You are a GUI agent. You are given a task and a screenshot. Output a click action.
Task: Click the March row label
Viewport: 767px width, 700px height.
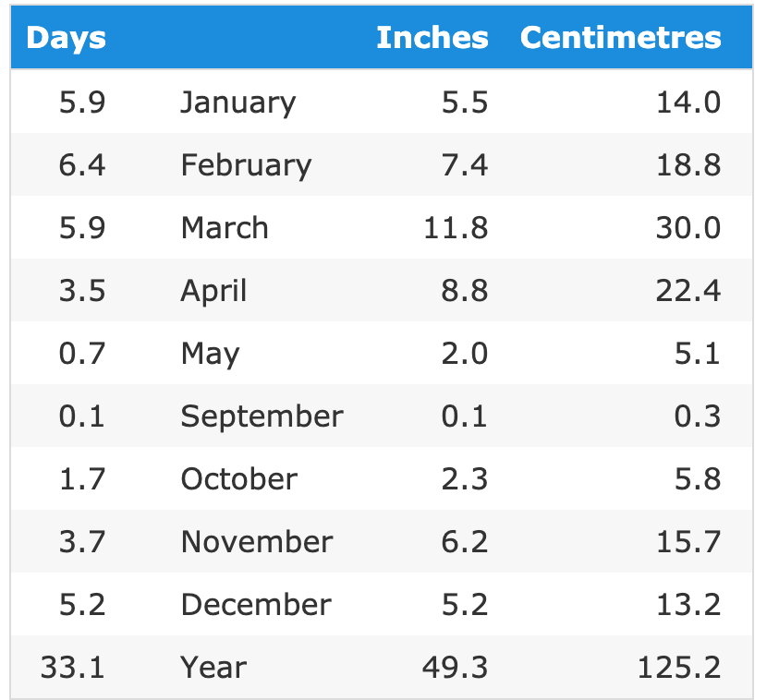[x=225, y=227]
